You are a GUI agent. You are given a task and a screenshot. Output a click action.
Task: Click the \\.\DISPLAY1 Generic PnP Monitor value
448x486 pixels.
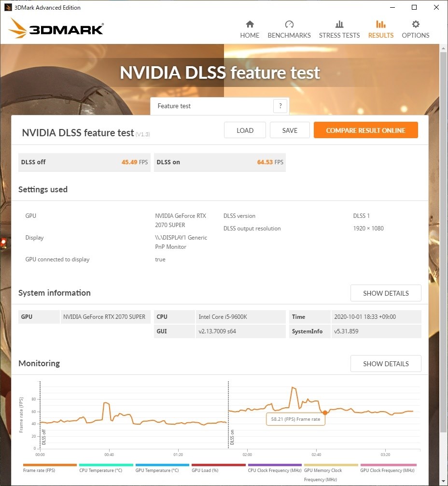tap(181, 242)
